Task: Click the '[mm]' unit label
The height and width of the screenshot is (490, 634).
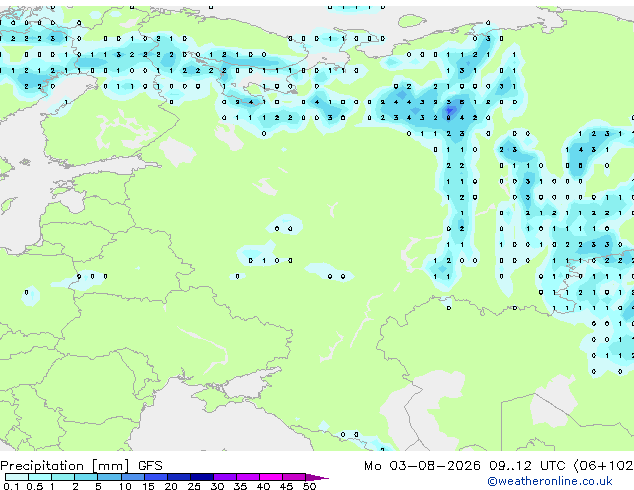Action: (x=111, y=466)
